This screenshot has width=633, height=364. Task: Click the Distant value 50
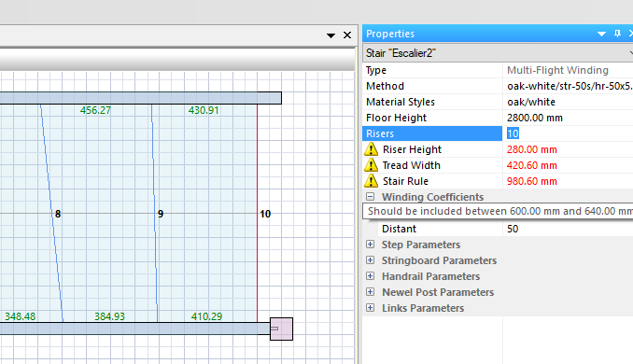coord(513,229)
